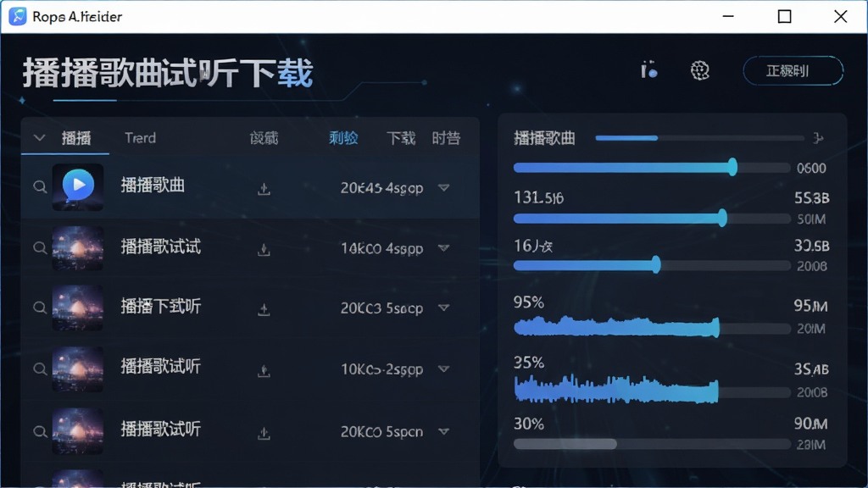This screenshot has width=868, height=488.
Task: Seek within the 35% waveform bar
Action: point(652,390)
